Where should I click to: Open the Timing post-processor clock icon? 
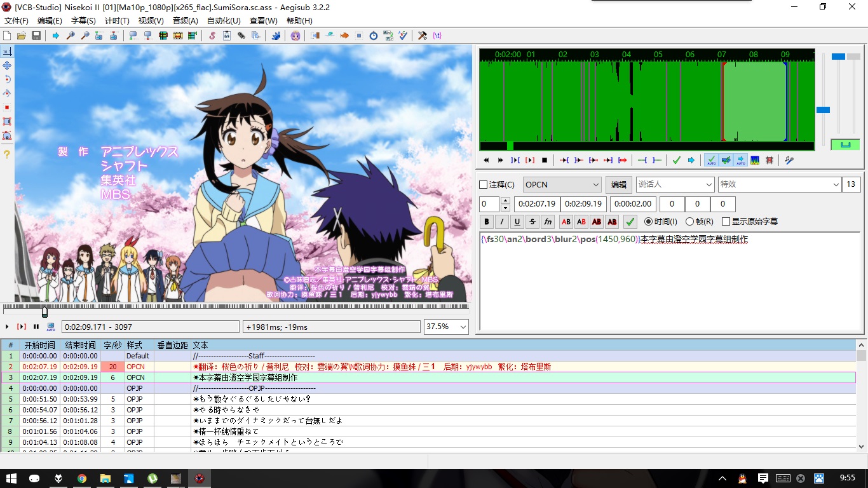tap(374, 36)
